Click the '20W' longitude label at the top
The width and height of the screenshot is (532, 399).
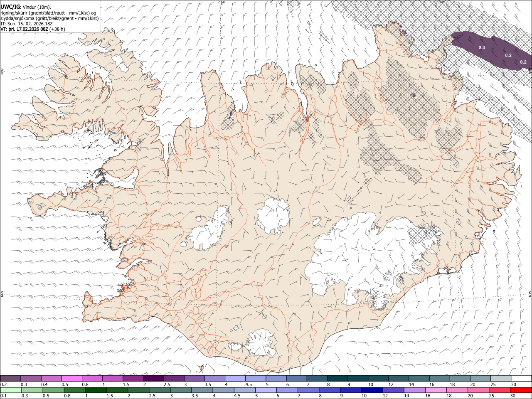[221, 2]
